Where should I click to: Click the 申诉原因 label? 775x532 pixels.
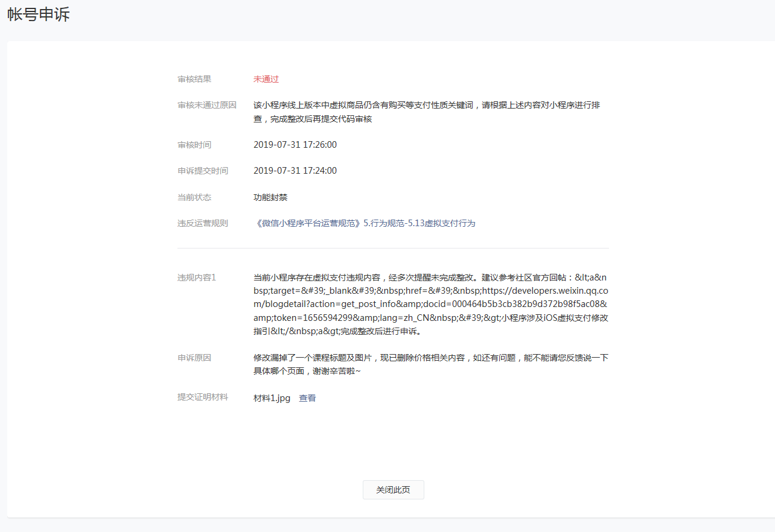[194, 358]
